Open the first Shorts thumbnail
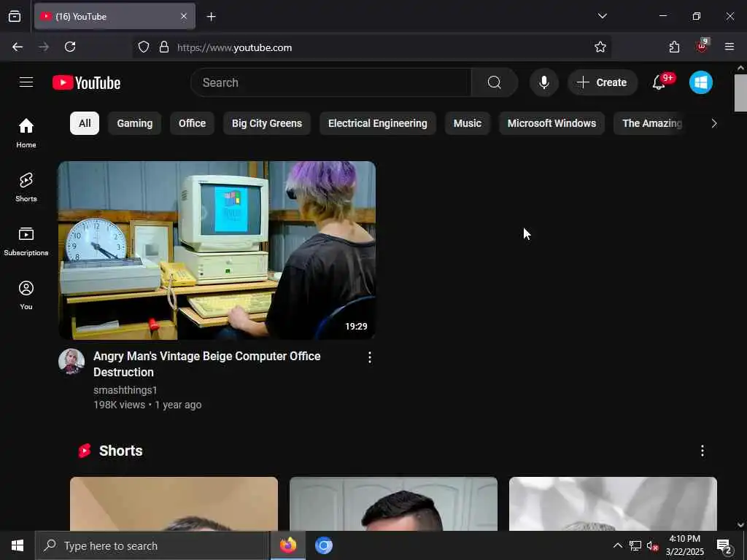 (x=174, y=504)
